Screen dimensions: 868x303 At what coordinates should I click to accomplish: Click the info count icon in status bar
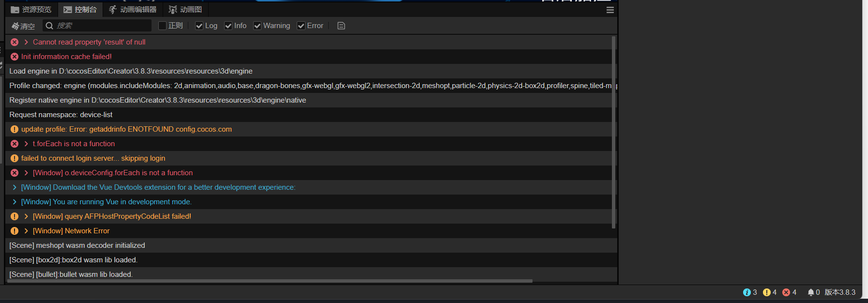[747, 292]
